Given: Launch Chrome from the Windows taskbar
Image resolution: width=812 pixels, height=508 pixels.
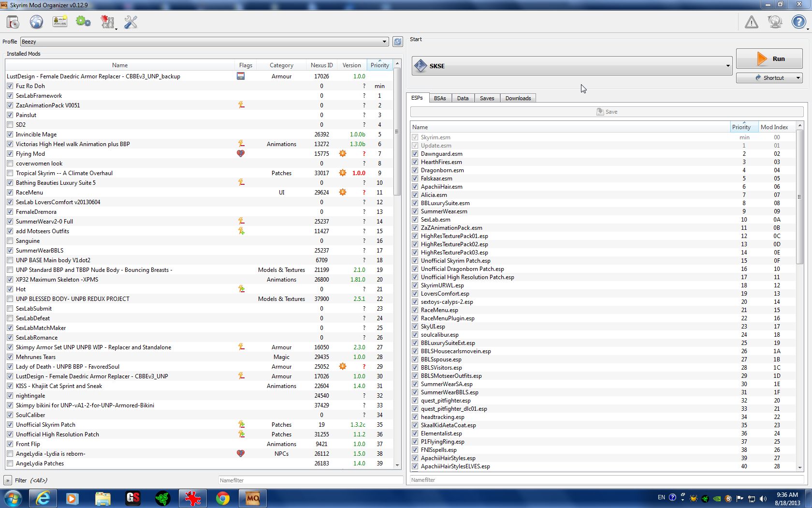Looking at the screenshot, I should (x=222, y=498).
